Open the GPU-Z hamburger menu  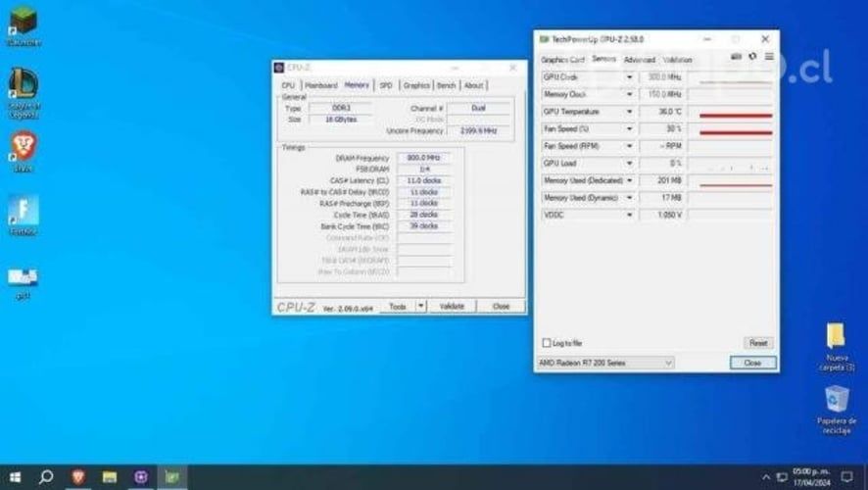point(769,57)
